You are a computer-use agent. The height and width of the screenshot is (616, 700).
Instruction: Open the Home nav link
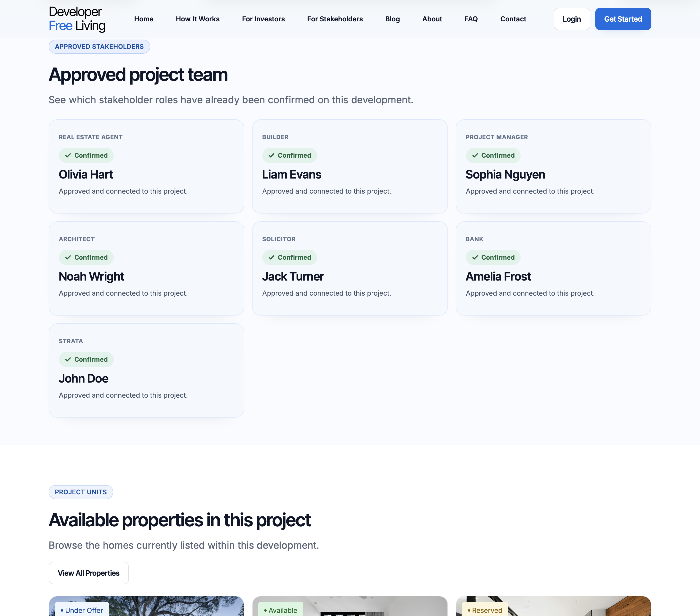143,19
